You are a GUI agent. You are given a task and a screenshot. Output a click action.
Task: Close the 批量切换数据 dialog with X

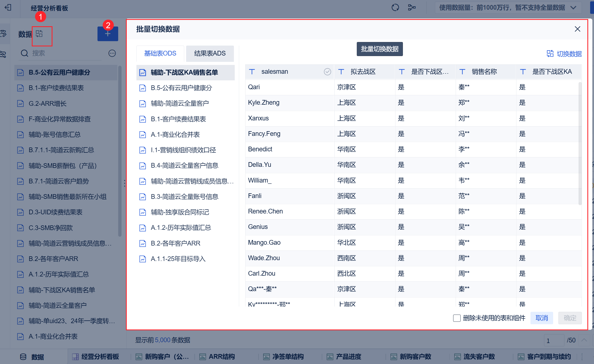pos(577,29)
